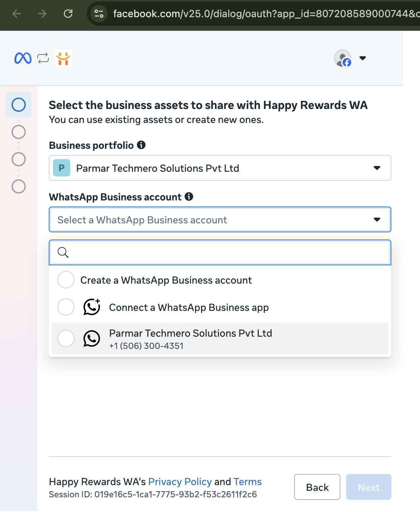Screen dimensions: 420x512
Task: Click the Session ID text
Action: (x=153, y=494)
